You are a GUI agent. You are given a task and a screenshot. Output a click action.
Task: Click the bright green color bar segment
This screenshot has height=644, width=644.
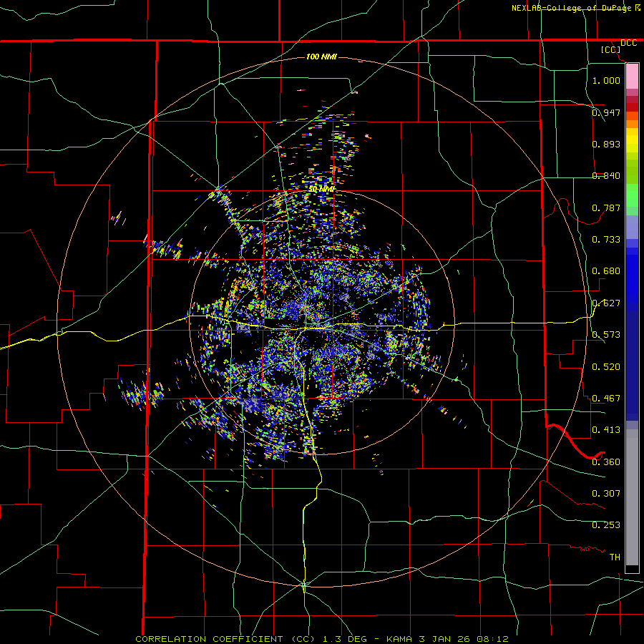coord(632,195)
